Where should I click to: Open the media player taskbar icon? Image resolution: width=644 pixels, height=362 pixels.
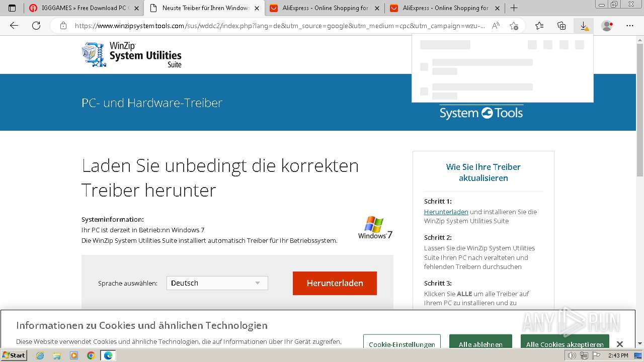[74, 355]
